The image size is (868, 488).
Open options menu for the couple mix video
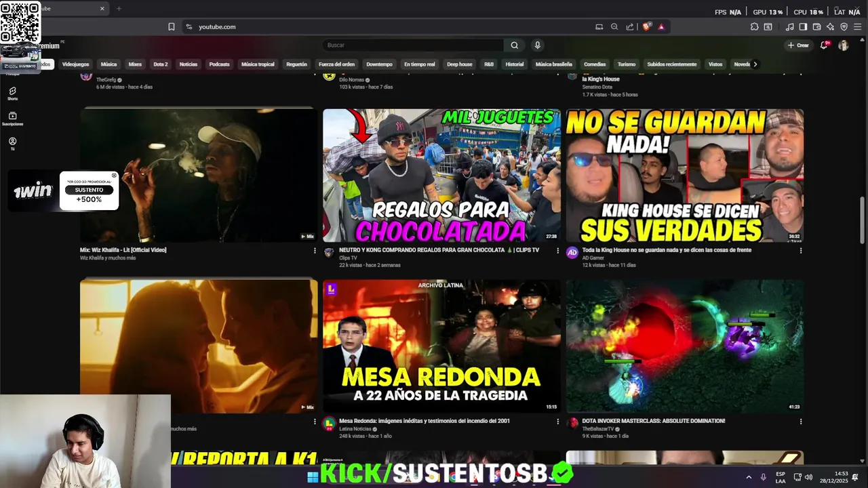315,422
